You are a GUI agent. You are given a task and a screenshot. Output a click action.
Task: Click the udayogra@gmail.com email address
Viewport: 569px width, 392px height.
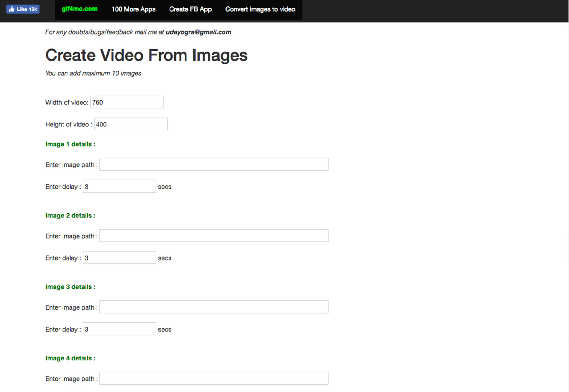(199, 32)
